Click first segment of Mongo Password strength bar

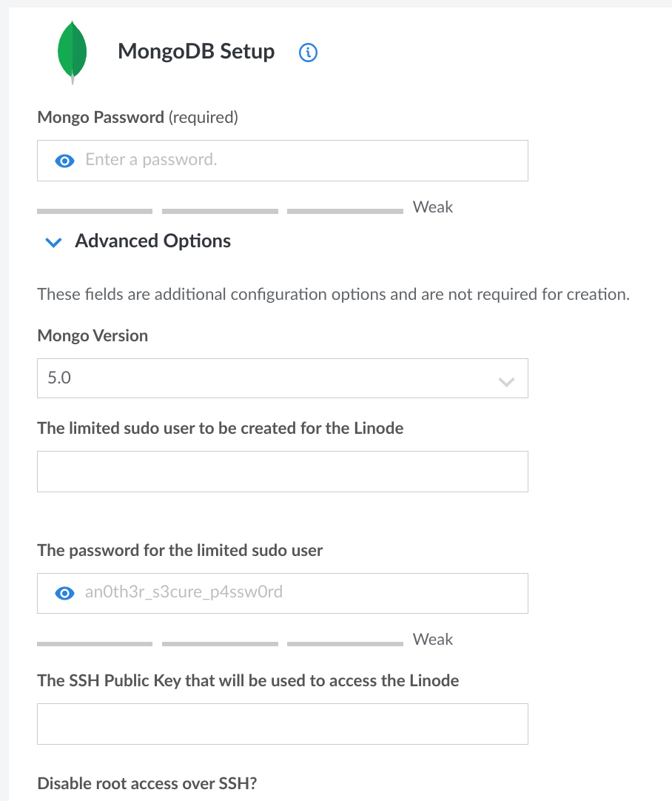94,212
